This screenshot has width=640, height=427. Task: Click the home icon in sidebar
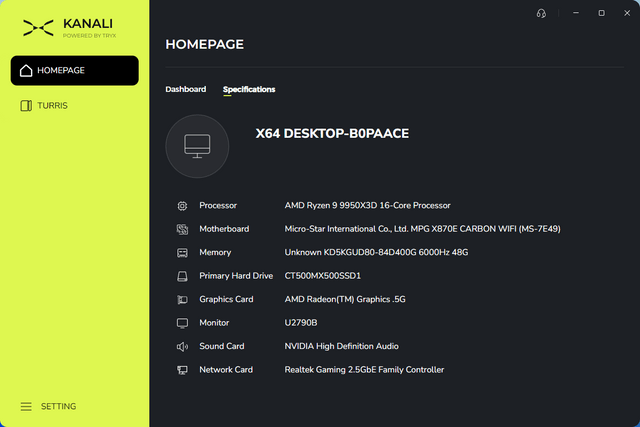click(x=26, y=71)
